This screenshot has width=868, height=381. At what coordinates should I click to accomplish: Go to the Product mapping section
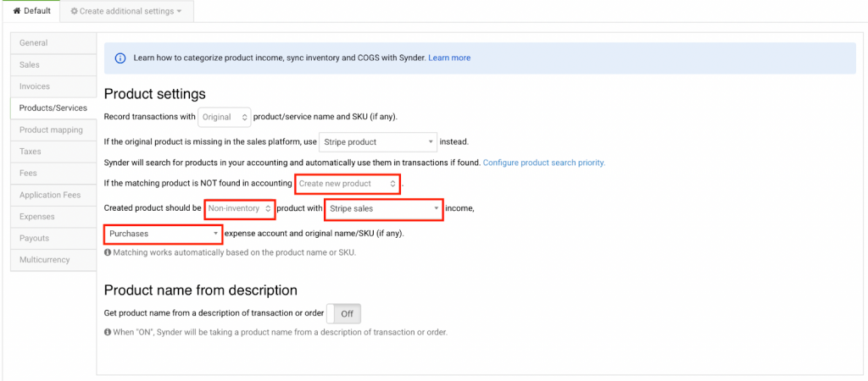click(51, 130)
